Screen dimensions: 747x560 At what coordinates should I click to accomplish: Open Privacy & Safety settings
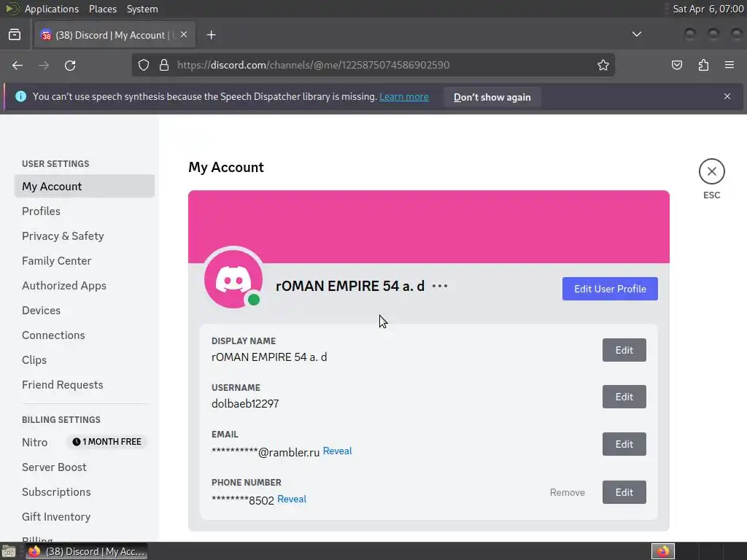[85, 236]
